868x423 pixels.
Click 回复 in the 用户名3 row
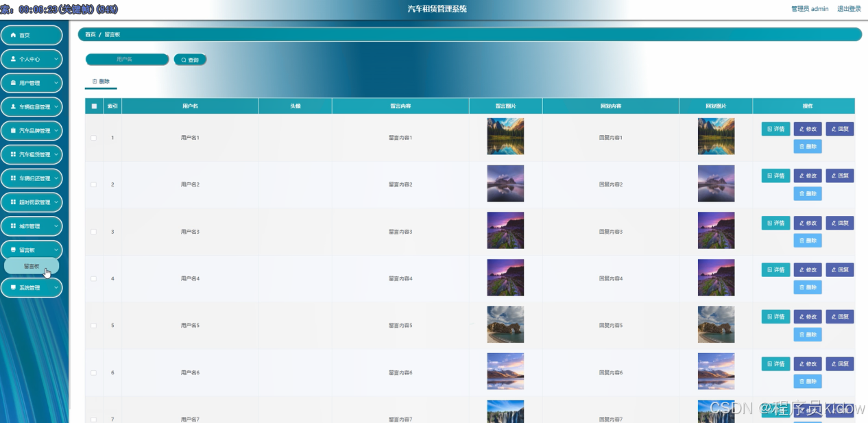840,223
